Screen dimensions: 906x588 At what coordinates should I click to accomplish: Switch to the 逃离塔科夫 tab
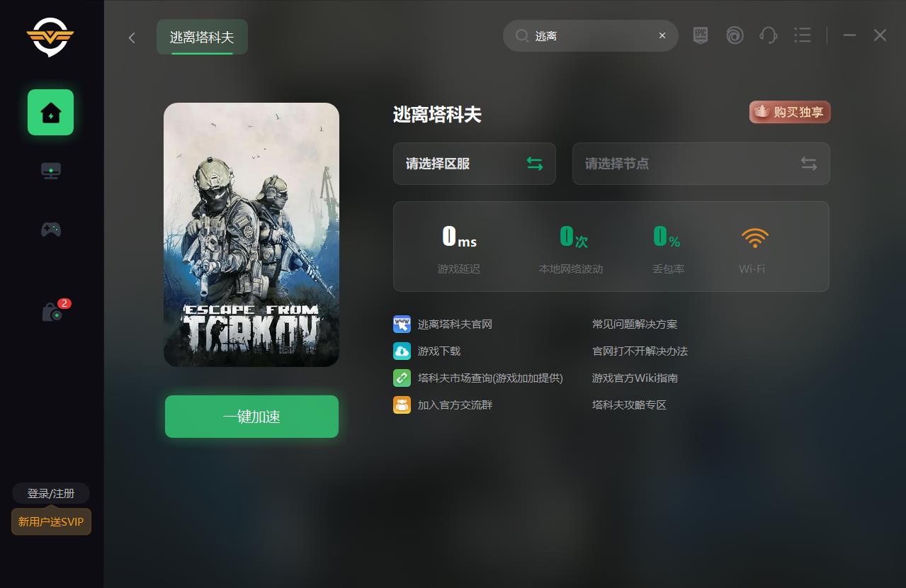point(202,37)
